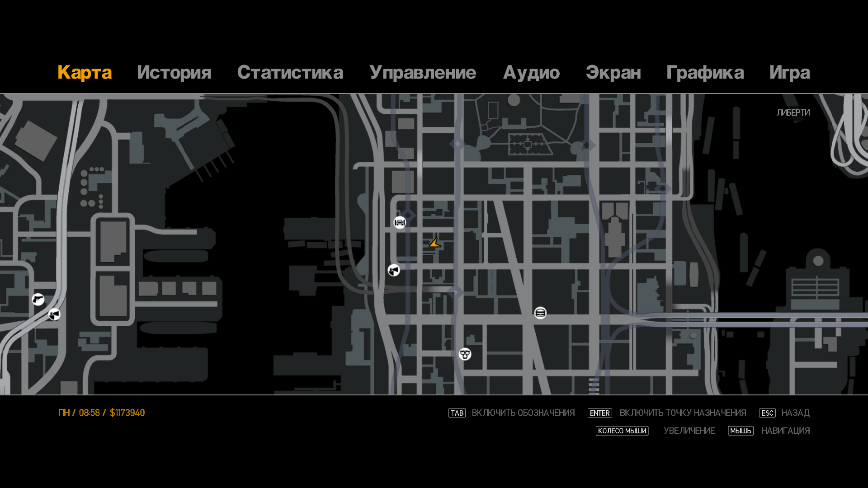Enable waypoint with Включить точку назначения
The height and width of the screenshot is (488, 868).
coord(682,413)
